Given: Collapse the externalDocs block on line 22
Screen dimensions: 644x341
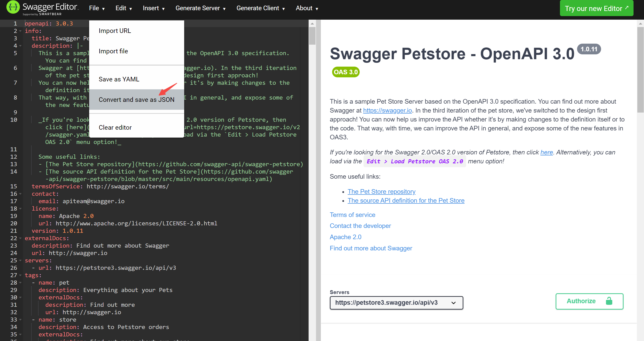Looking at the screenshot, I should pos(20,238).
